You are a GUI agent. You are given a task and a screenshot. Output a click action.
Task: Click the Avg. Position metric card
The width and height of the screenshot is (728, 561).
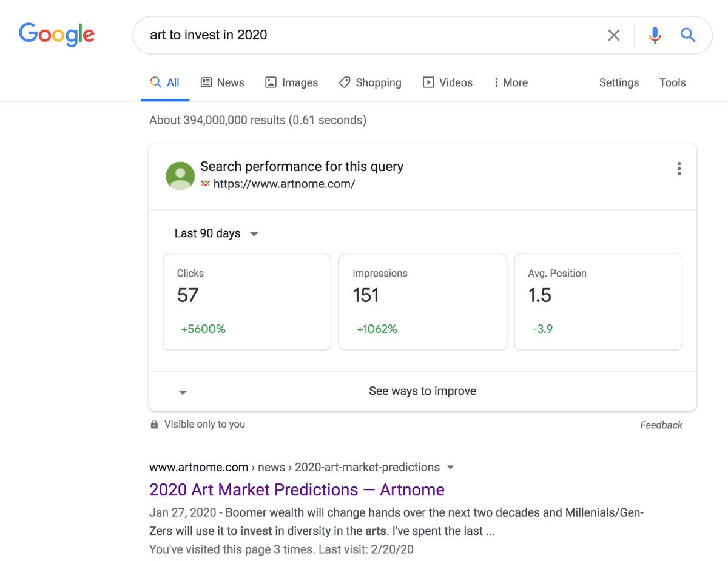598,302
